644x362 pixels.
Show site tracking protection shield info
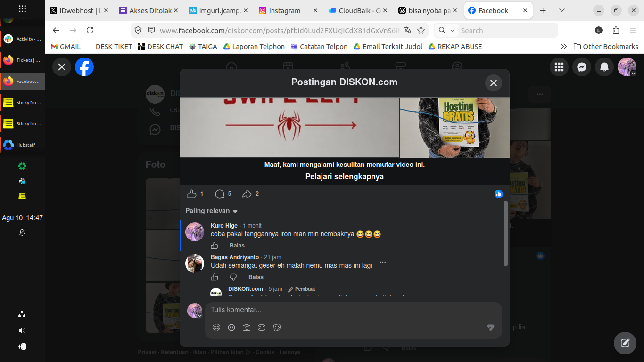[x=138, y=30]
